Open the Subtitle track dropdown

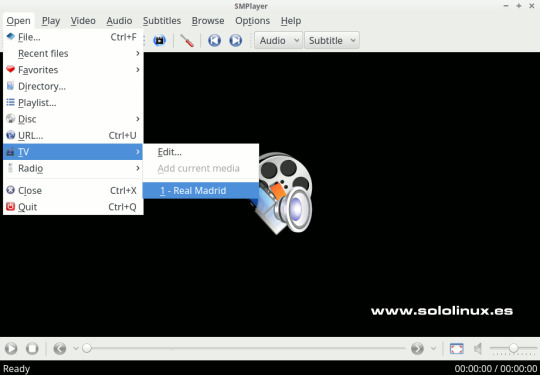click(x=332, y=40)
